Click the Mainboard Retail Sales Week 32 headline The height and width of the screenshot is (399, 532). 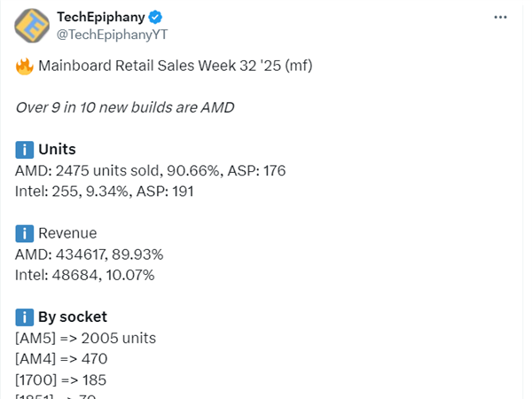tap(170, 66)
